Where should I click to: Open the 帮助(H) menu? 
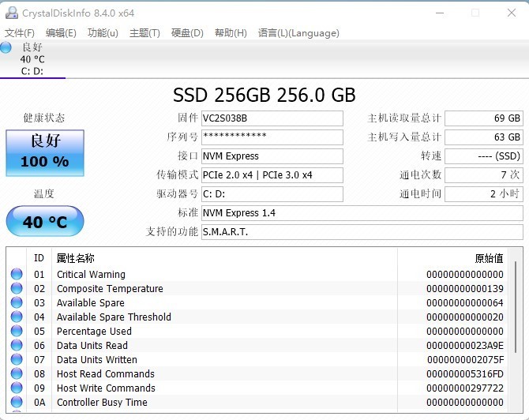point(231,33)
